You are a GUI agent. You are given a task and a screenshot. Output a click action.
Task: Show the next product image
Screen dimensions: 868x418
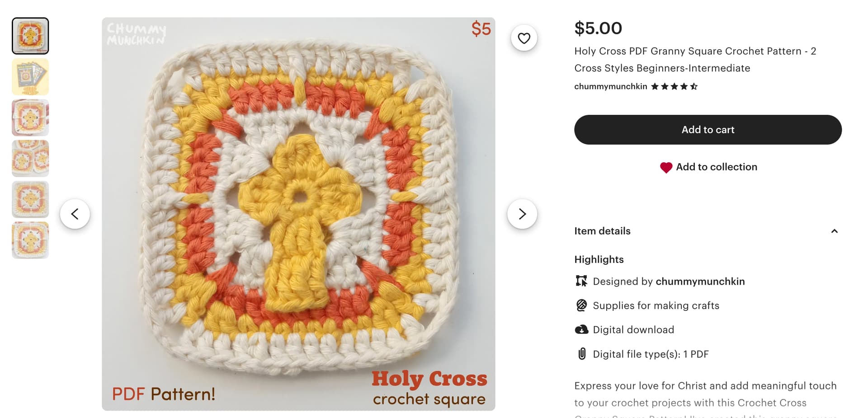[522, 214]
